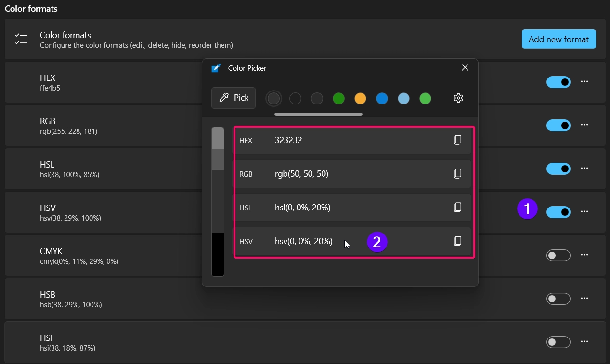Screen dimensions: 610x364
Task: Click the rgb(255, 228, 181) text
Action: tap(69, 131)
